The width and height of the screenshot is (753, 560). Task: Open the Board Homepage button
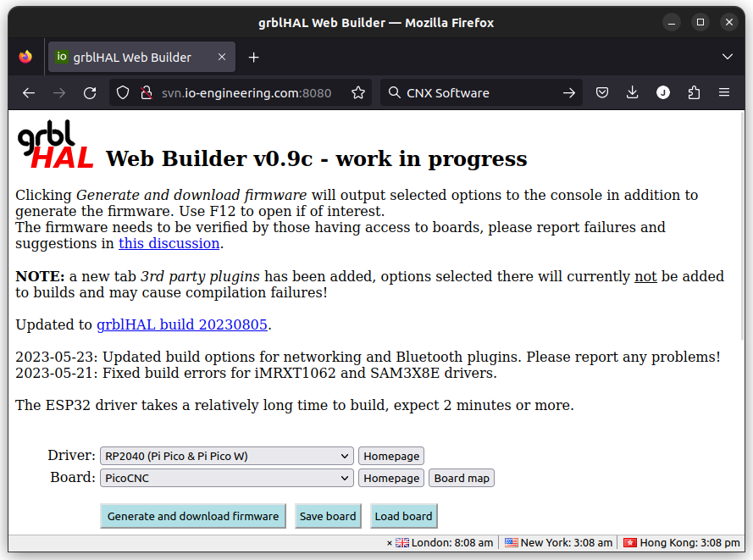tap(391, 478)
